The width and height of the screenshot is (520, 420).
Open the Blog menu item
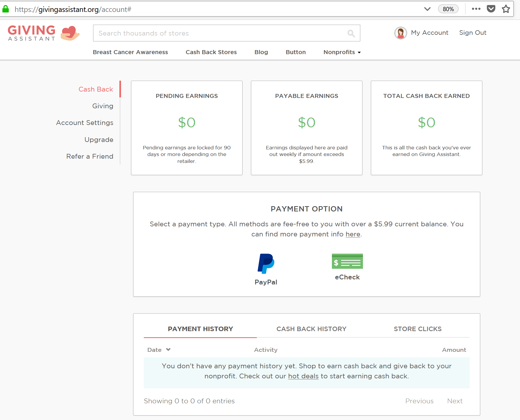[261, 52]
